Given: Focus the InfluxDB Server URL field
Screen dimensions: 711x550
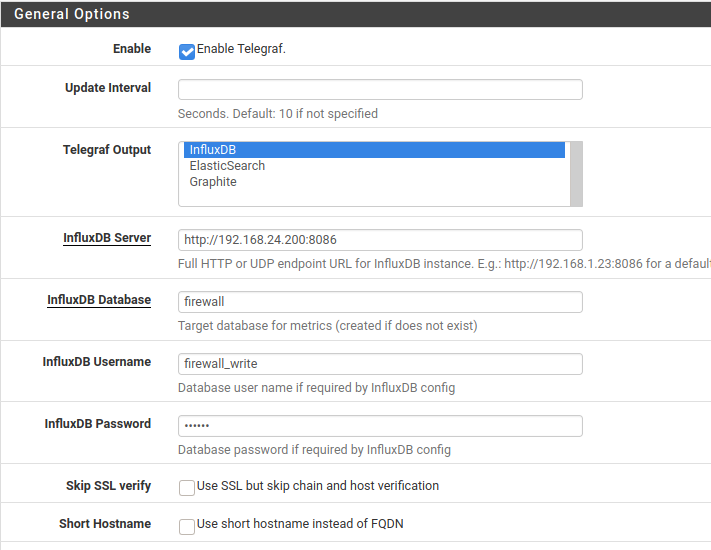Looking at the screenshot, I should (x=380, y=240).
